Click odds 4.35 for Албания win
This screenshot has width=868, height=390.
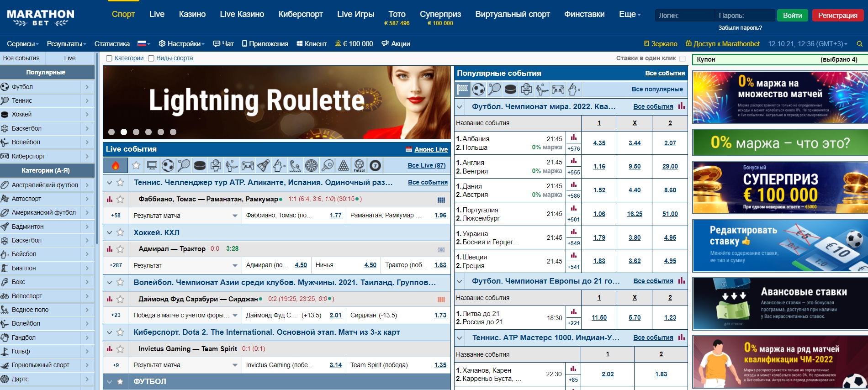pyautogui.click(x=599, y=143)
